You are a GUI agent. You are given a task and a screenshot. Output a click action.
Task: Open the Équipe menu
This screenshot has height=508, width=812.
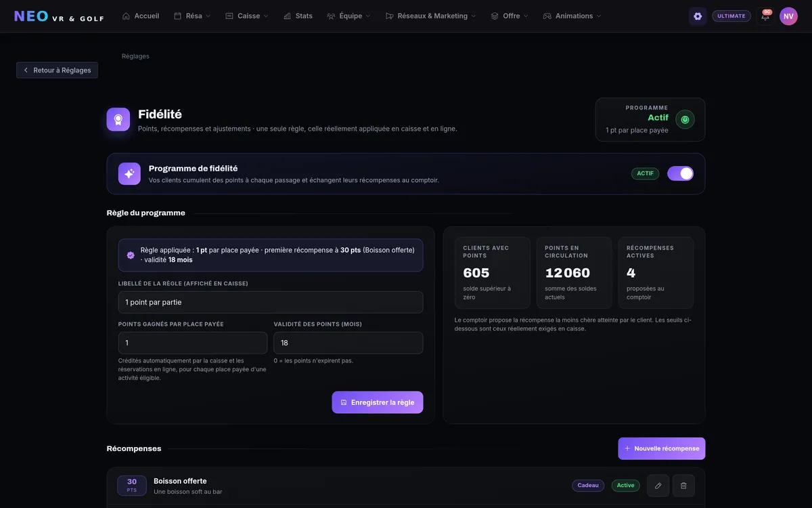pyautogui.click(x=348, y=16)
